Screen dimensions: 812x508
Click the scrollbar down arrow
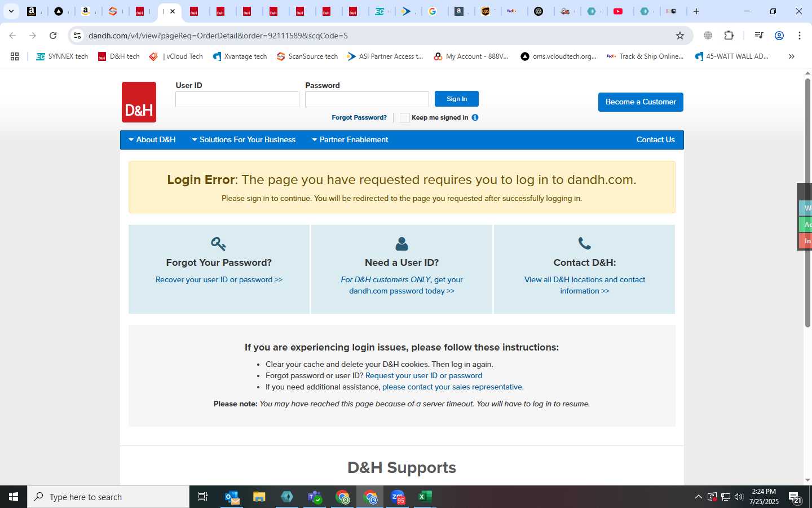point(807,480)
